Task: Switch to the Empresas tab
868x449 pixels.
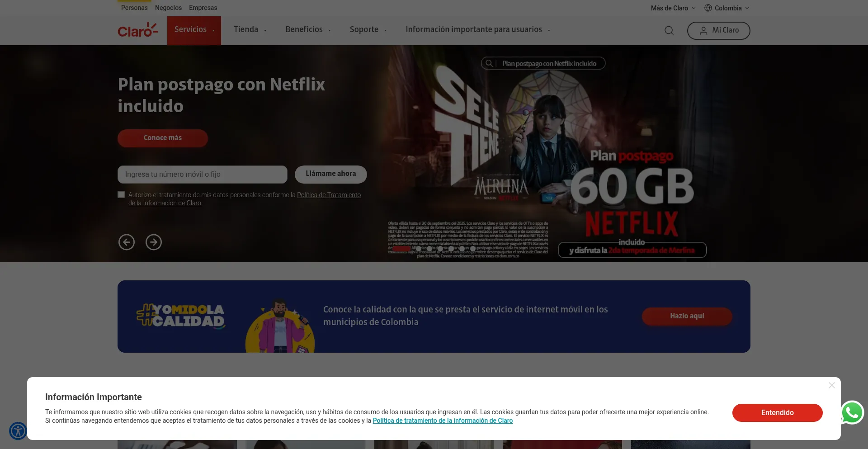Action: pyautogui.click(x=203, y=8)
